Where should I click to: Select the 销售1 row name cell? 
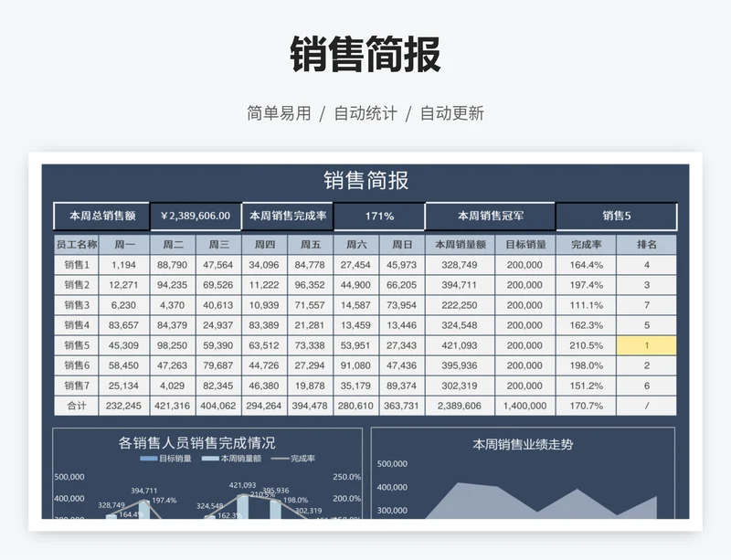77,265
